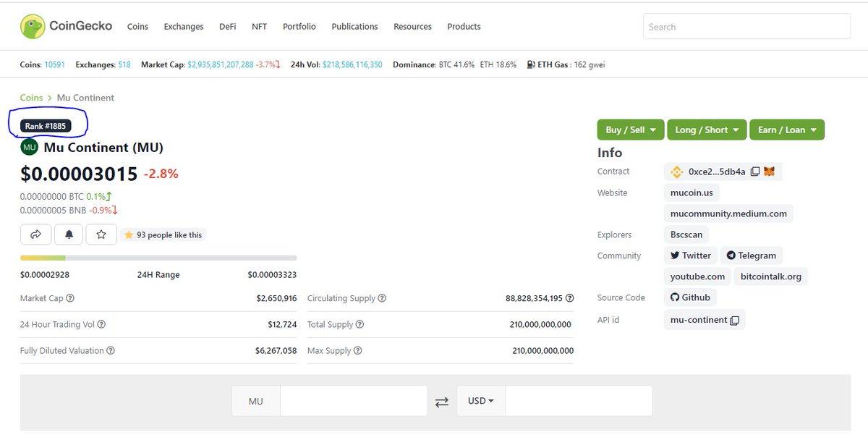Click the MU coin logo
The height and width of the screenshot is (440, 868).
[x=30, y=148]
